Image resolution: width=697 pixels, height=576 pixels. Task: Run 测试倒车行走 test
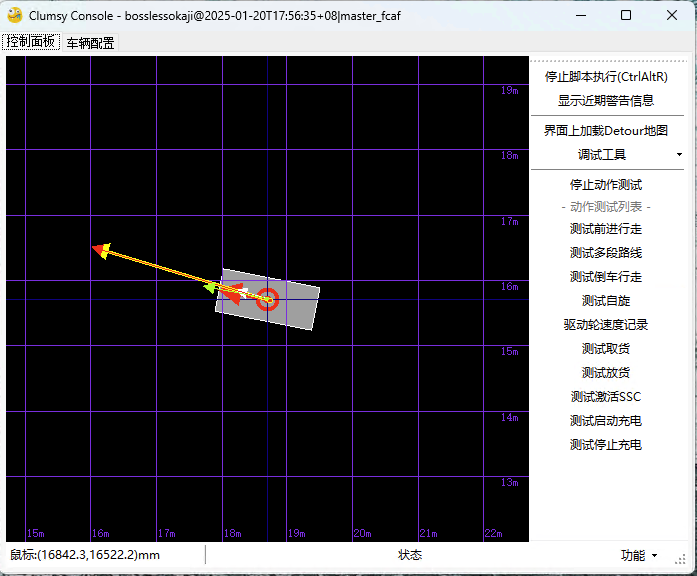[x=606, y=276]
